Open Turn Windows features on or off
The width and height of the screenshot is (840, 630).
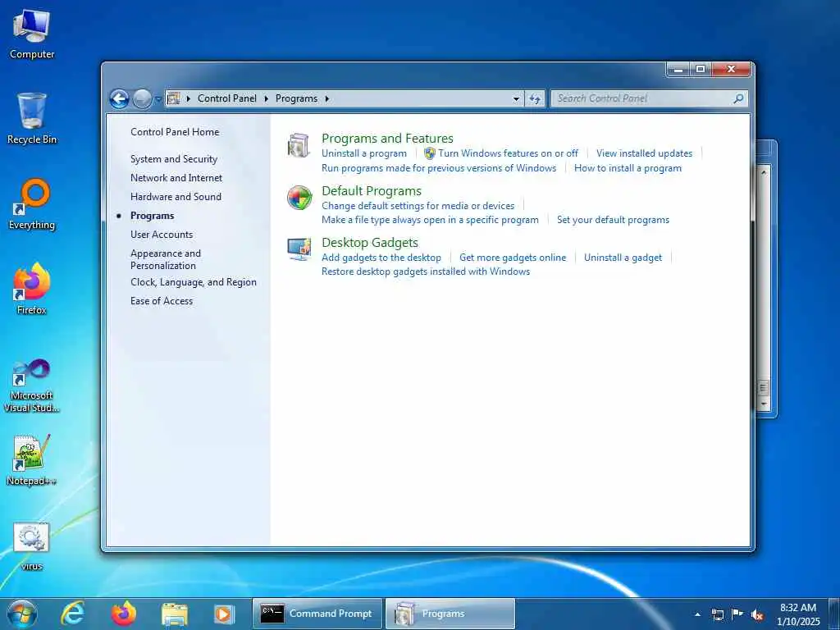point(508,153)
